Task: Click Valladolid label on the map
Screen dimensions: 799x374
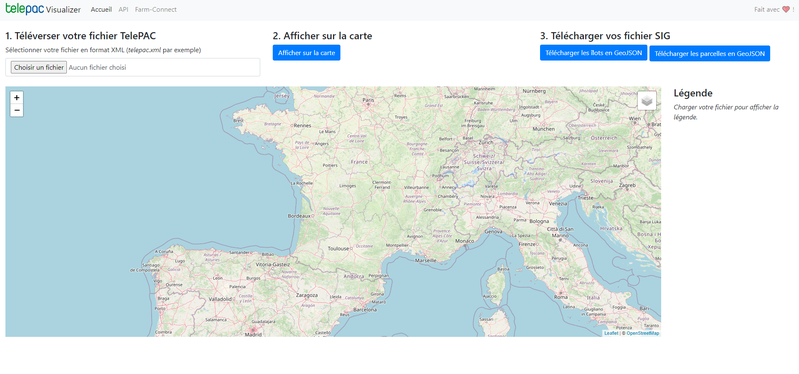Action: coord(220,299)
